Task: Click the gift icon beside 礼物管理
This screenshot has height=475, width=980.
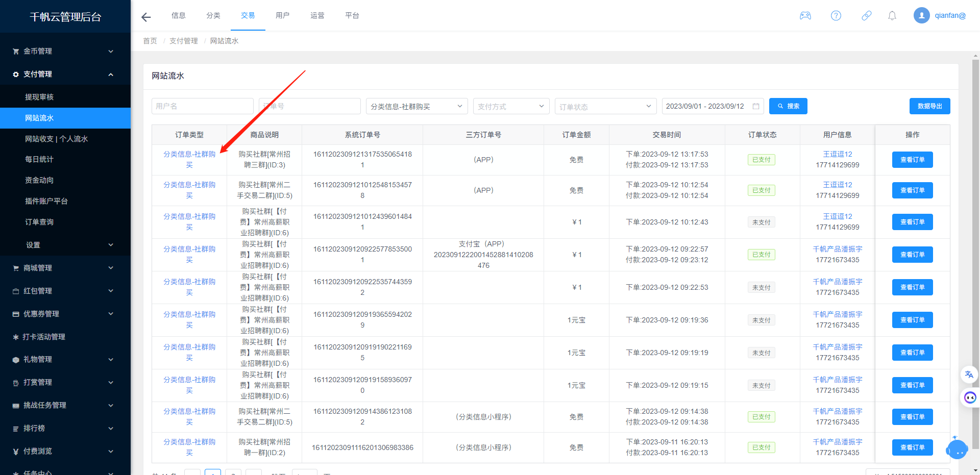Action: (x=16, y=359)
